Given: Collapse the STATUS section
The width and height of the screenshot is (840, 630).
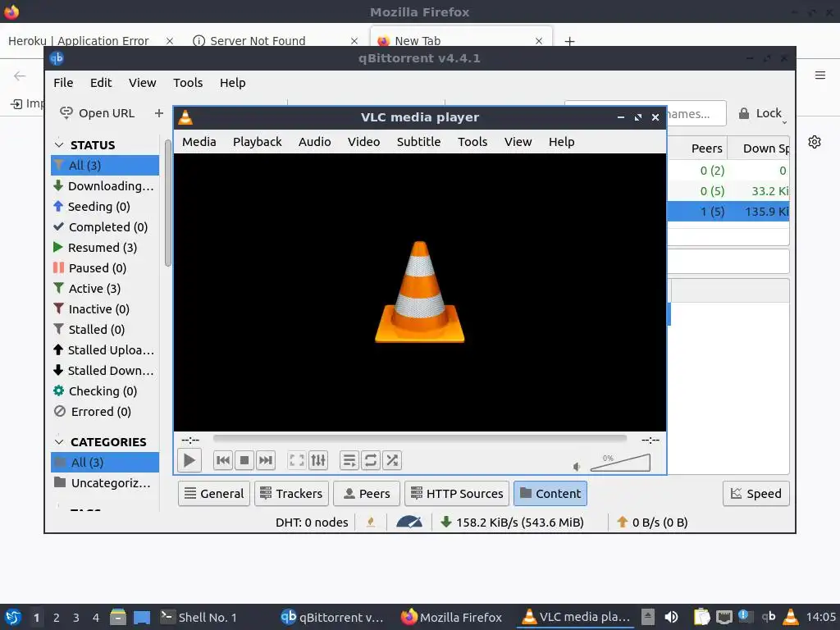Looking at the screenshot, I should point(59,145).
